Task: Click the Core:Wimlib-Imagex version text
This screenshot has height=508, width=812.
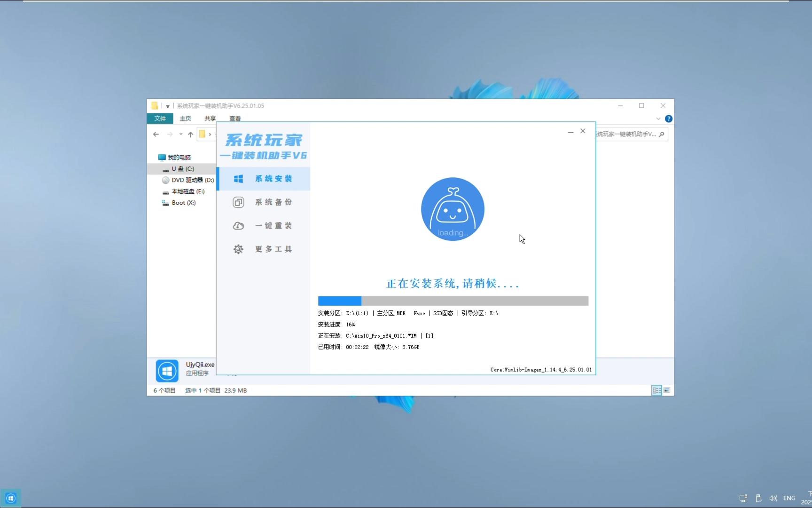Action: 541,370
